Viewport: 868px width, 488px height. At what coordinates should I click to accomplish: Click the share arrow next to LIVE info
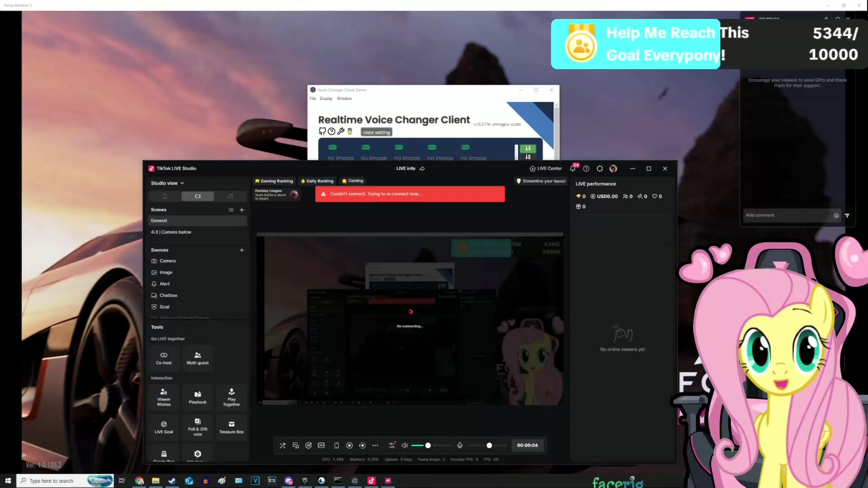tap(422, 169)
